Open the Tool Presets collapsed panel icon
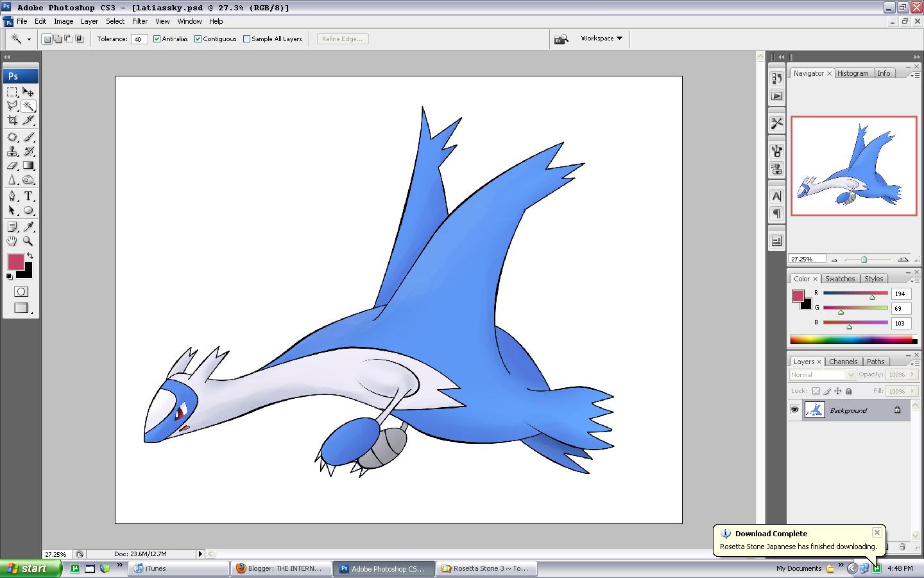The height and width of the screenshot is (578, 924). tap(777, 123)
